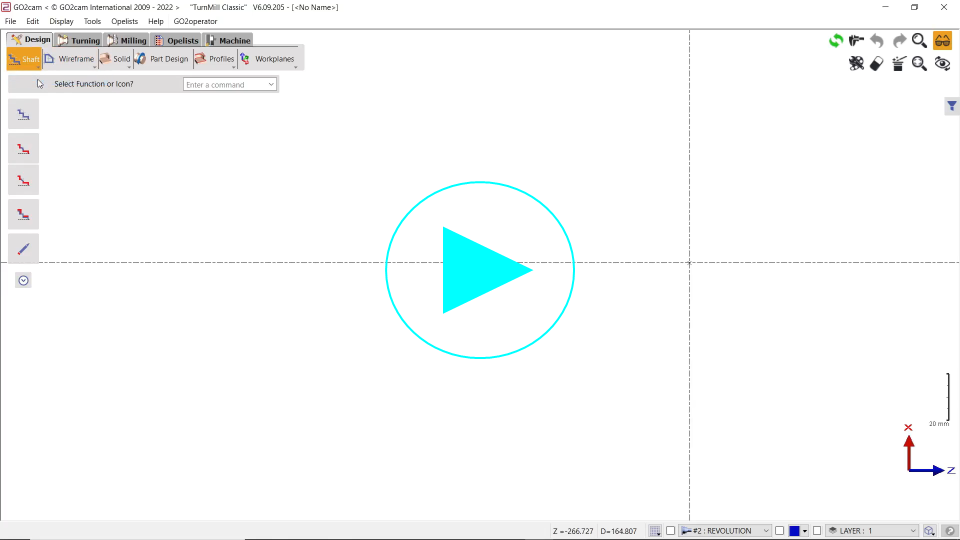Image resolution: width=960 pixels, height=540 pixels.
Task: Open the Opelists menu in menu bar
Action: pos(124,21)
